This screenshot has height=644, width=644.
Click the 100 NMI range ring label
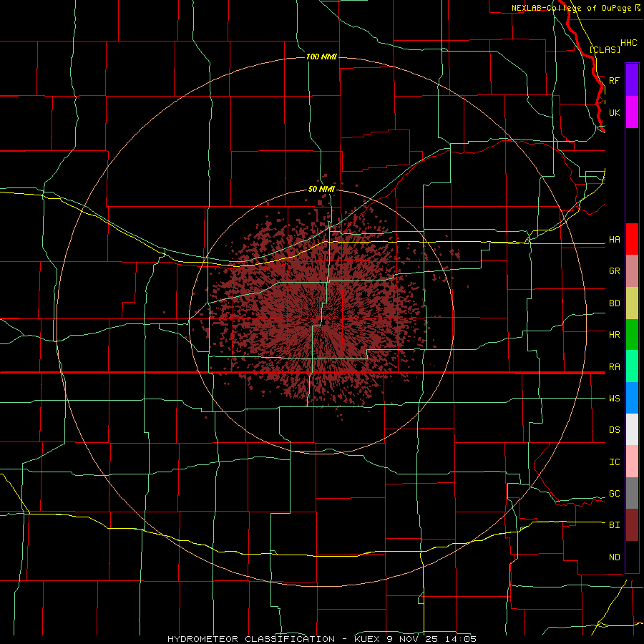click(x=321, y=57)
